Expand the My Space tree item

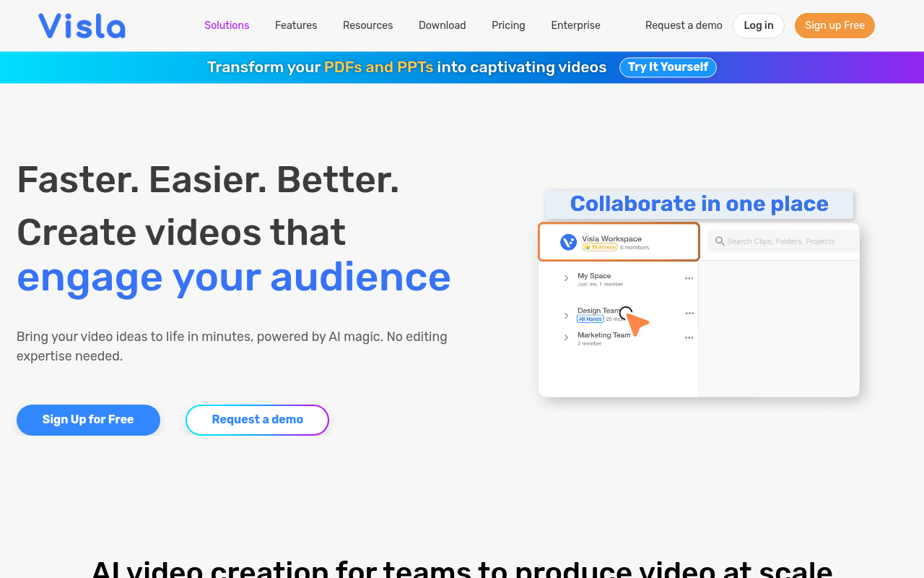click(x=565, y=278)
